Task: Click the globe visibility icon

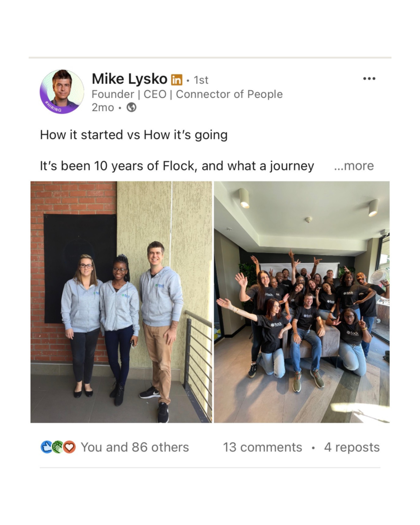Action: (x=131, y=108)
